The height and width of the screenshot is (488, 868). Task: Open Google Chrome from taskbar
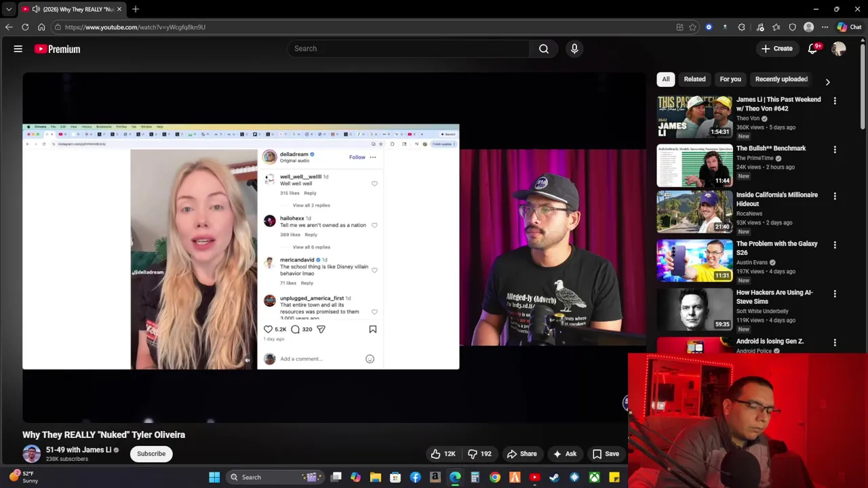pyautogui.click(x=494, y=477)
